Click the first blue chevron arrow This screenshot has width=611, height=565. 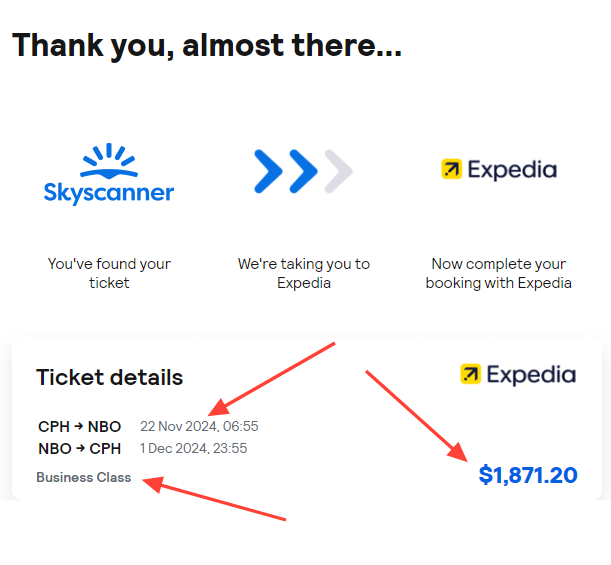(268, 171)
